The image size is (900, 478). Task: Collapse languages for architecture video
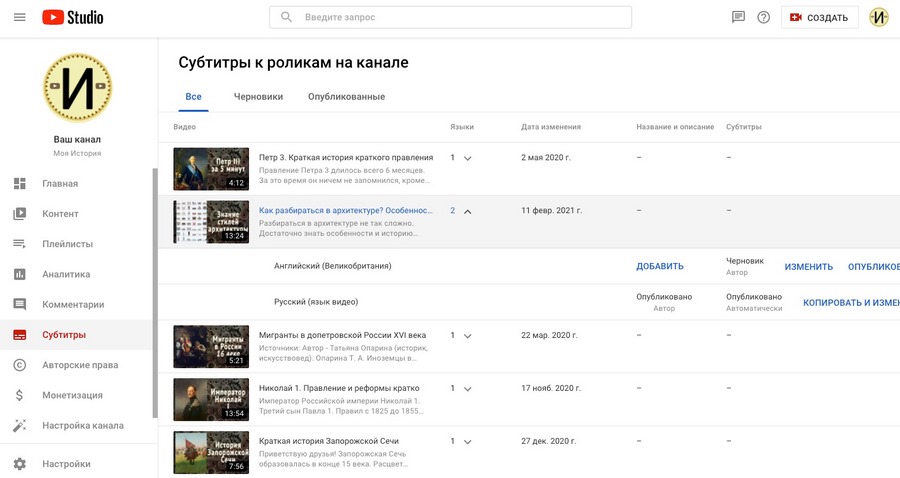point(467,211)
